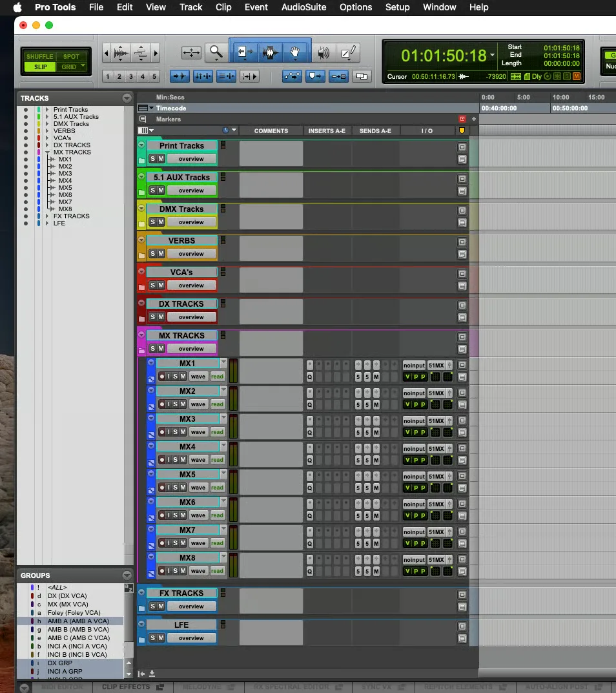The height and width of the screenshot is (693, 616).
Task: Solo the Print Tracks folder
Action: [153, 159]
